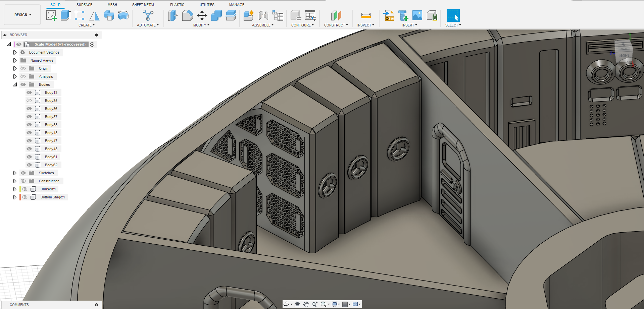The height and width of the screenshot is (309, 644).
Task: Click the RIGHT face of ViewCube
Action: 624,55
